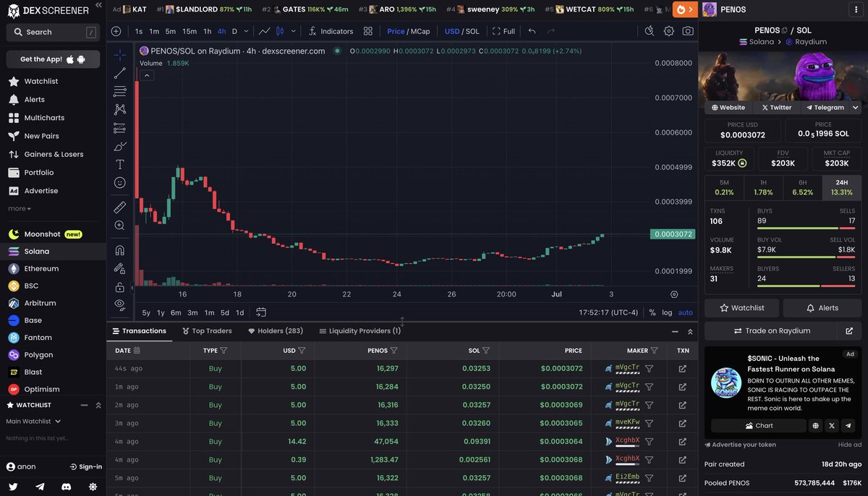Expand the 'more' sidebar menu

click(20, 208)
